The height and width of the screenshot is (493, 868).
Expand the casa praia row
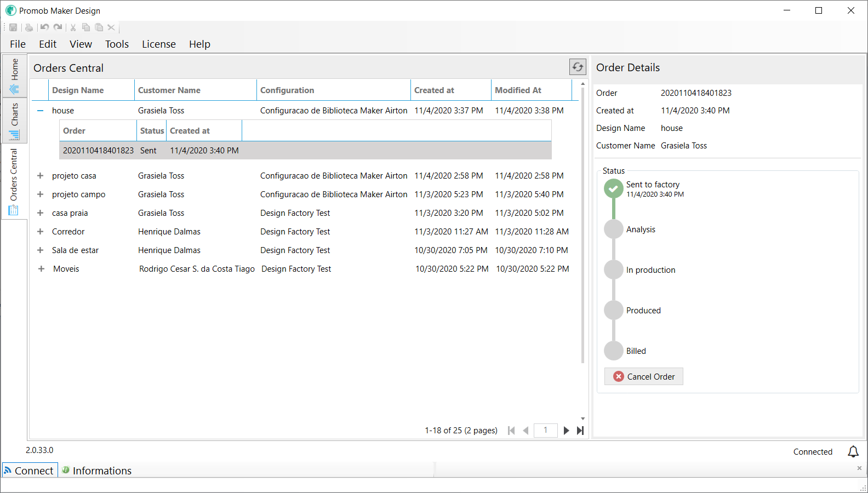click(x=40, y=213)
